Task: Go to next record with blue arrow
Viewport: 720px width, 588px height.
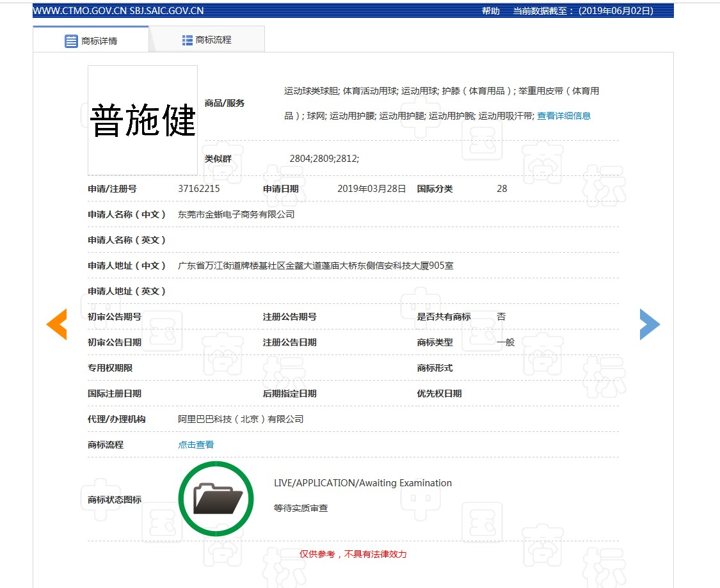Action: [649, 324]
